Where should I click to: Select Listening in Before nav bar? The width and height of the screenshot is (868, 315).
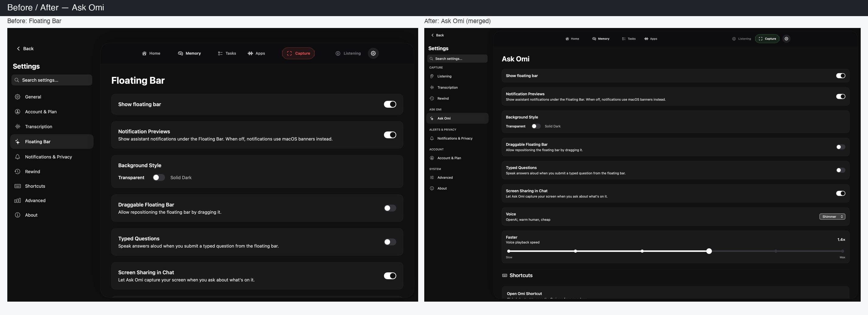[348, 54]
